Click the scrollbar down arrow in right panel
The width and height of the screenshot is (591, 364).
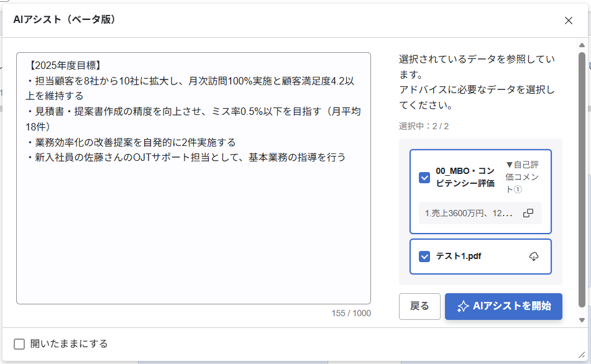point(582,320)
